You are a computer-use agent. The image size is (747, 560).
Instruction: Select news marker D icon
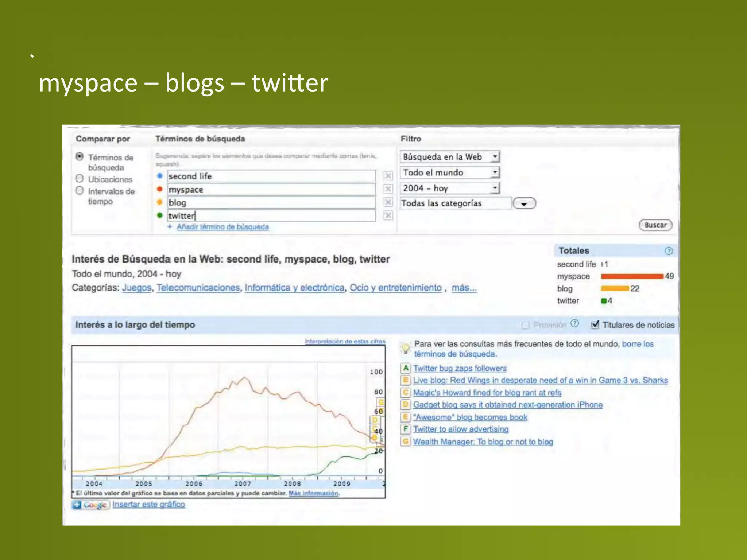[x=405, y=404]
